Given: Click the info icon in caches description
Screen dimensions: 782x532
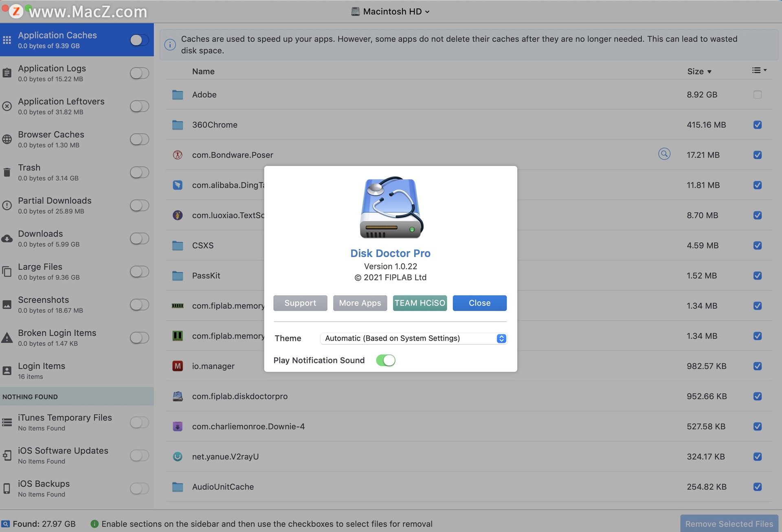Looking at the screenshot, I should [x=170, y=44].
